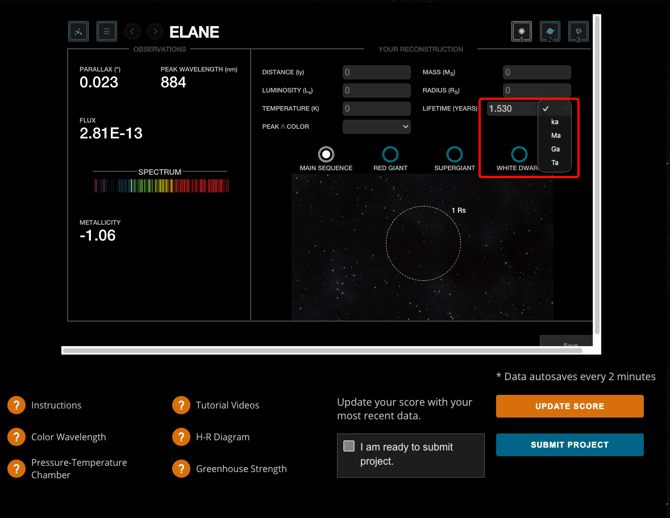Open the H-R Diagram help icon
This screenshot has height=518, width=670.
click(181, 437)
